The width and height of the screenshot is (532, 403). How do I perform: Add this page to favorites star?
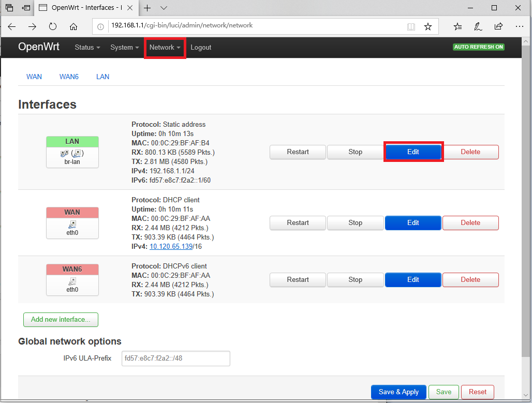[x=428, y=27]
